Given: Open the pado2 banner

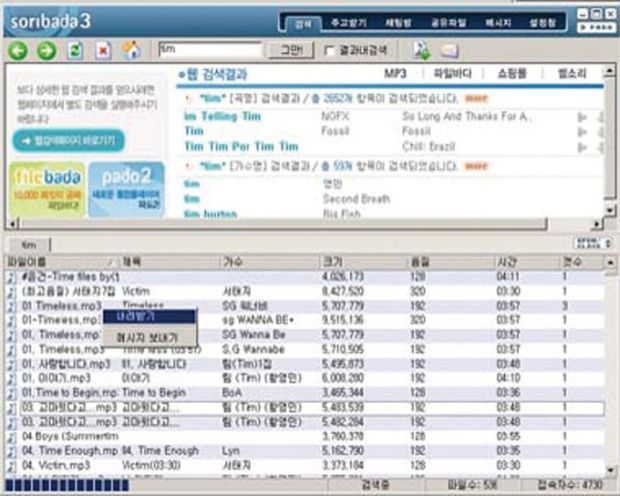Looking at the screenshot, I should 127,189.
